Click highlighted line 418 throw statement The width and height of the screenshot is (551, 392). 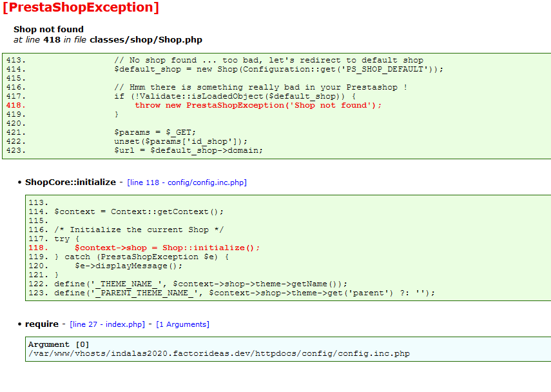click(258, 105)
